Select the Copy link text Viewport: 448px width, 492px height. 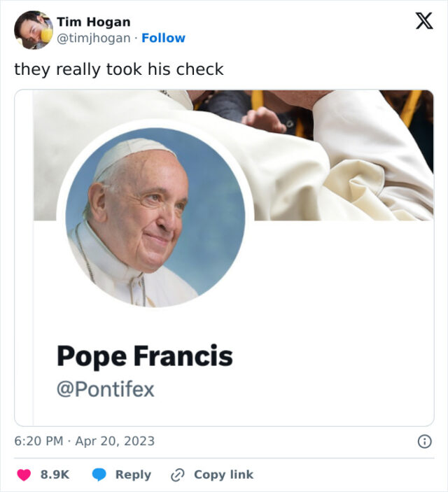pos(223,475)
